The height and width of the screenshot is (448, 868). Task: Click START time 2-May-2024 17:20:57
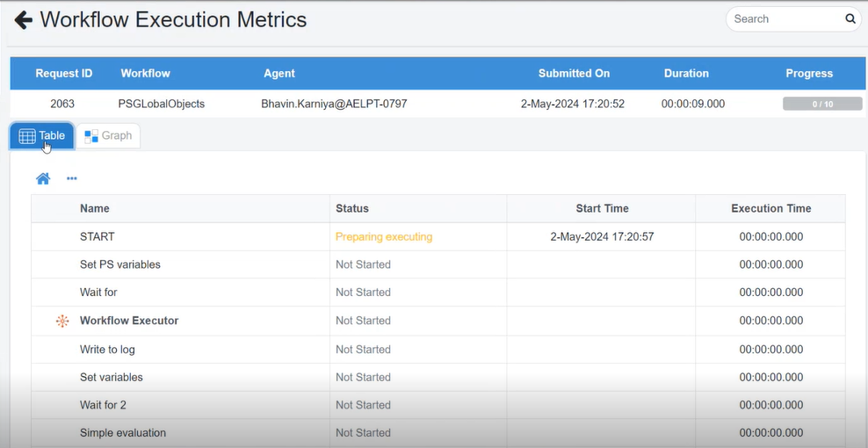pos(603,236)
